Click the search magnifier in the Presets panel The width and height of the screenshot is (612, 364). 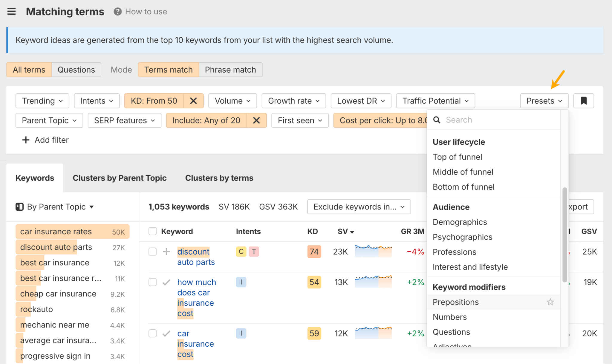click(437, 120)
